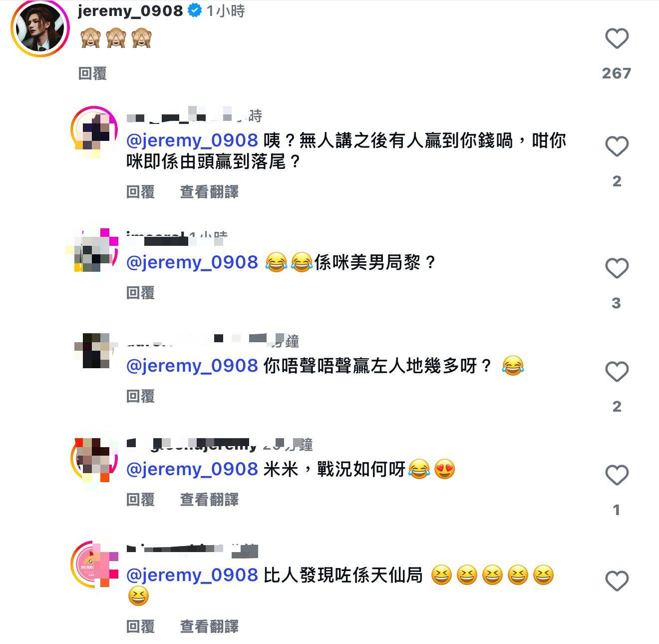View translation of the 由頭贏到落尾 comment
The width and height of the screenshot is (659, 644).
click(x=209, y=191)
